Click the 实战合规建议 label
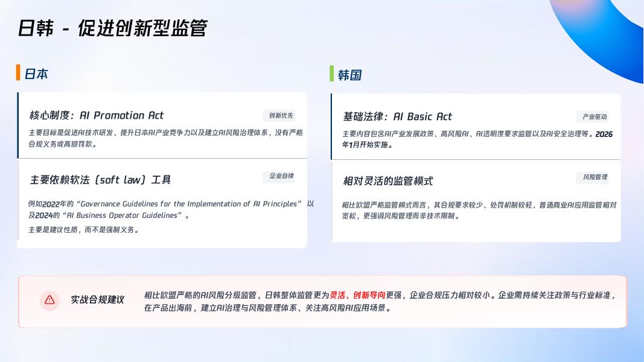644x362 pixels. [97, 300]
